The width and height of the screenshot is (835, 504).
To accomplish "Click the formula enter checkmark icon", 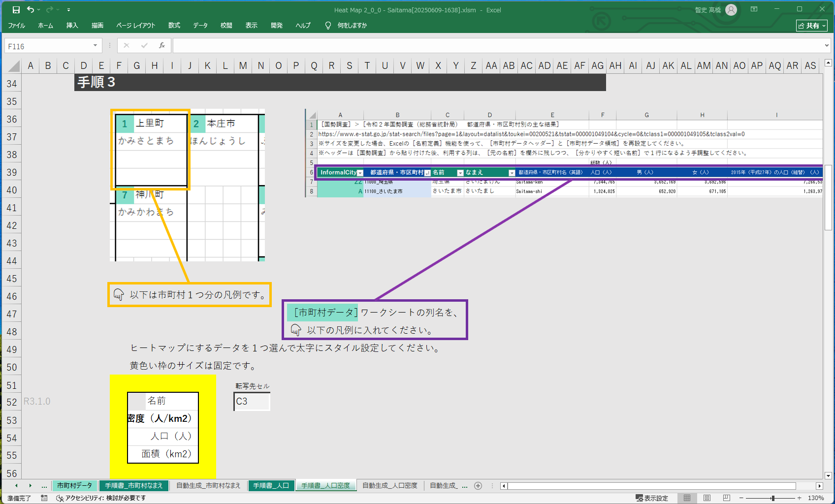I will point(144,46).
